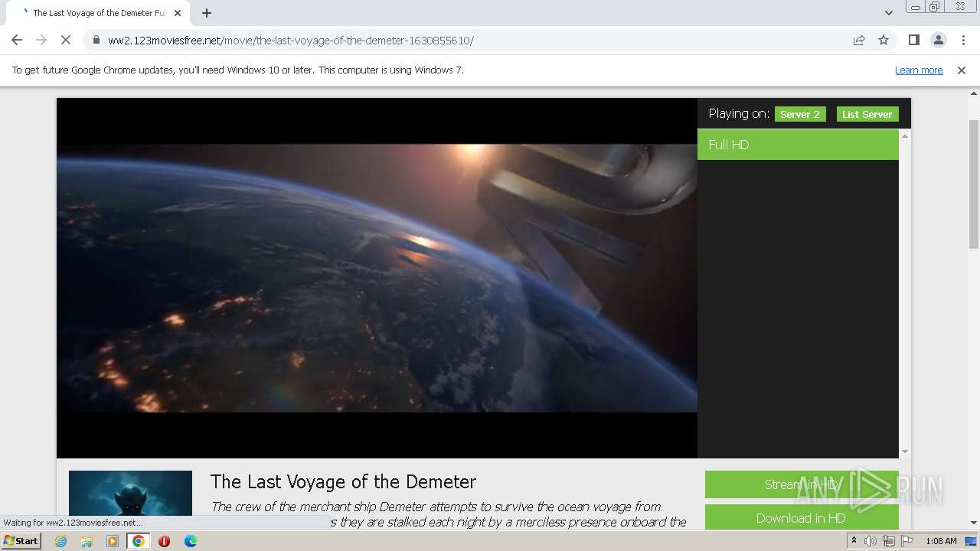Go back to previous page
Image resolution: width=980 pixels, height=551 pixels.
point(17,40)
